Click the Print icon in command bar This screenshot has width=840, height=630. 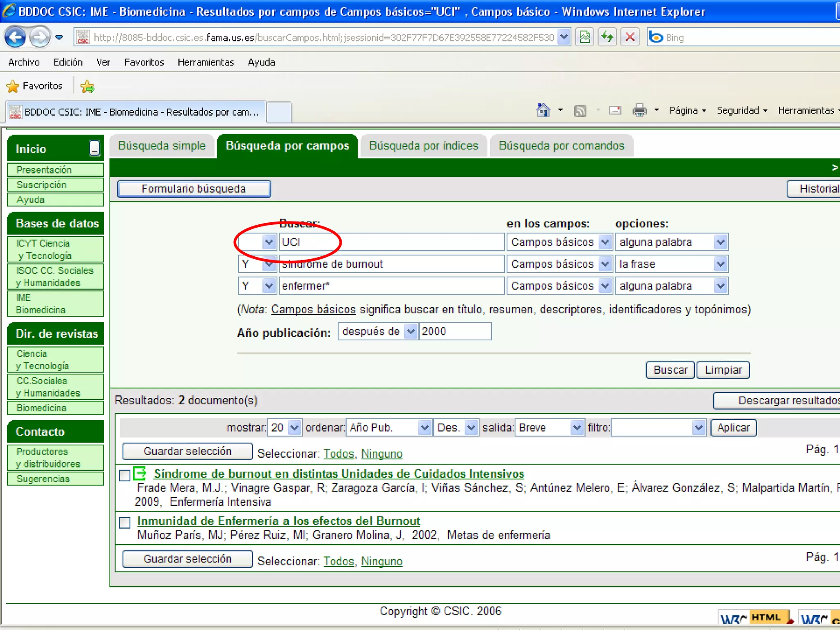coord(639,110)
